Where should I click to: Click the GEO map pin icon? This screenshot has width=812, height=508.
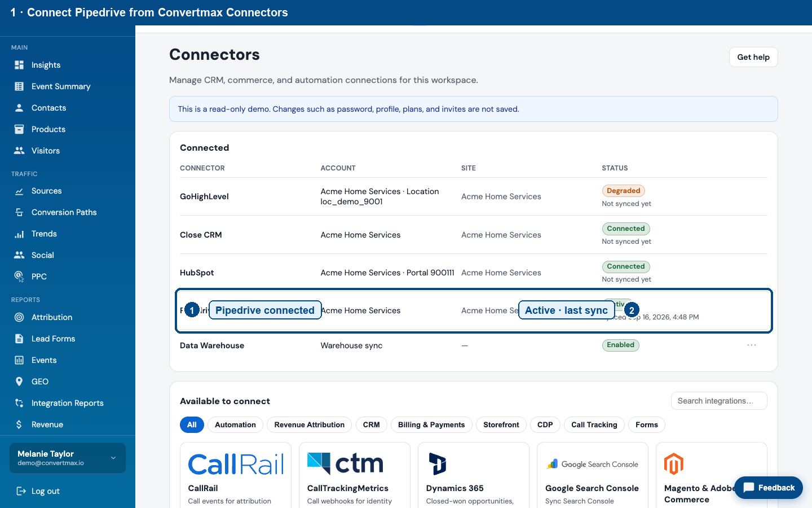[19, 382]
